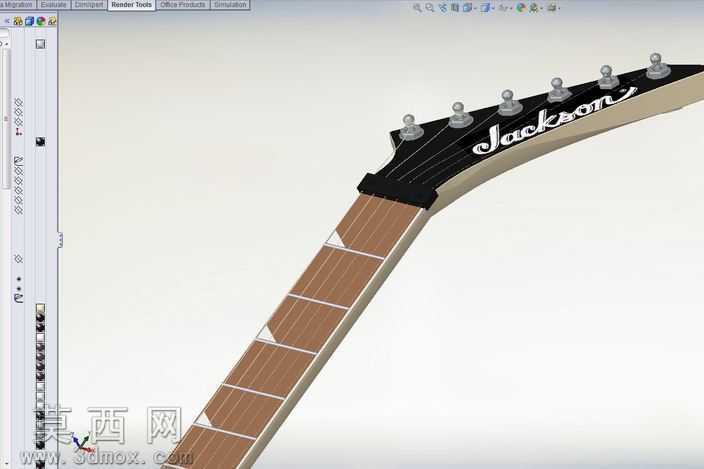Switch to the Simulation tab
Screen dimensions: 704x469
click(230, 4)
